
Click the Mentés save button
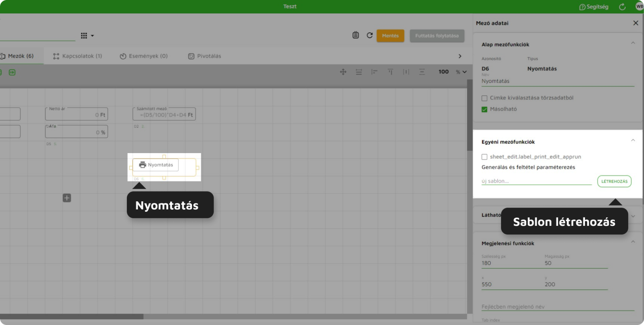click(390, 36)
